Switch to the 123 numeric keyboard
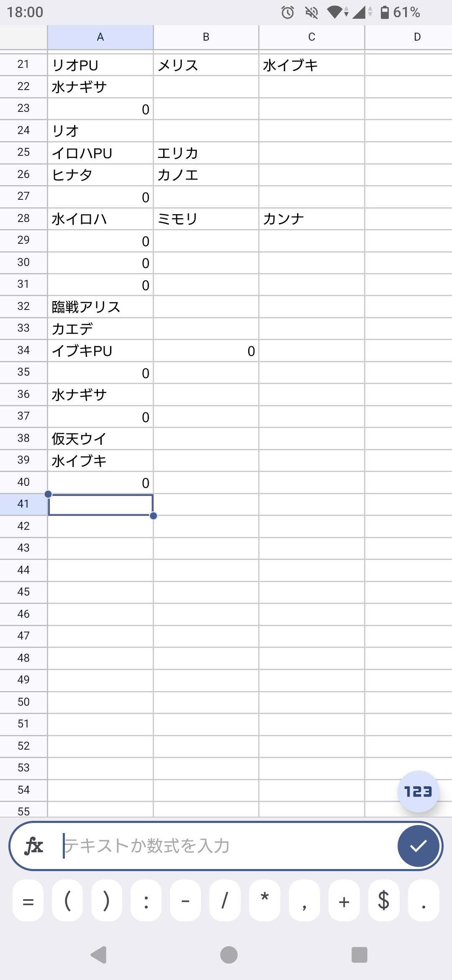The width and height of the screenshot is (452, 980). (418, 792)
